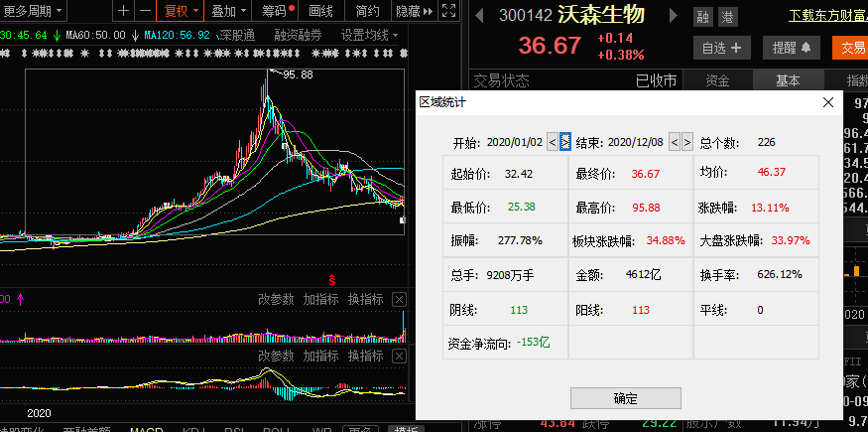Switch to the 资金 tab
Viewport: 868px width, 432px height.
(717, 80)
